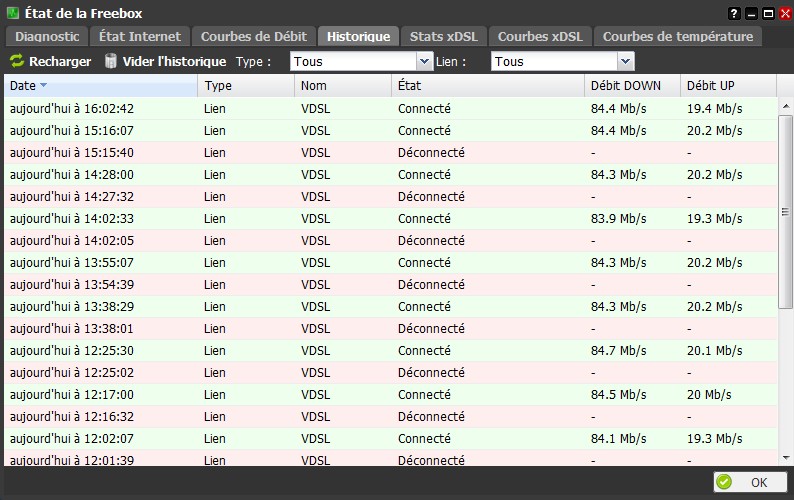Sort by the Nom column header
Viewport: 794px width, 500px height.
point(343,86)
